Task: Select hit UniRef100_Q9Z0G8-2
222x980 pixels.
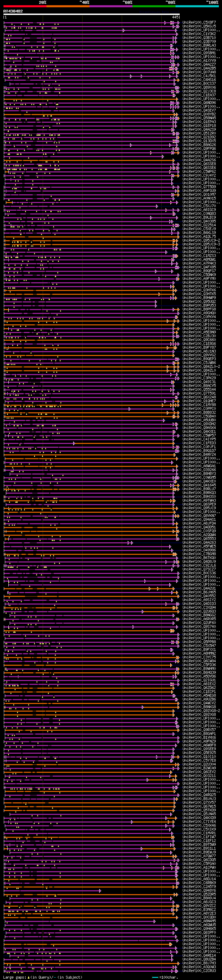Action: pos(201,711)
